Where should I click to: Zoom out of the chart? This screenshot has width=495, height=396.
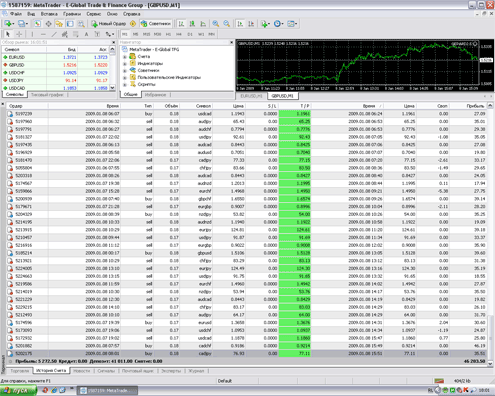pyautogui.click(x=227, y=24)
